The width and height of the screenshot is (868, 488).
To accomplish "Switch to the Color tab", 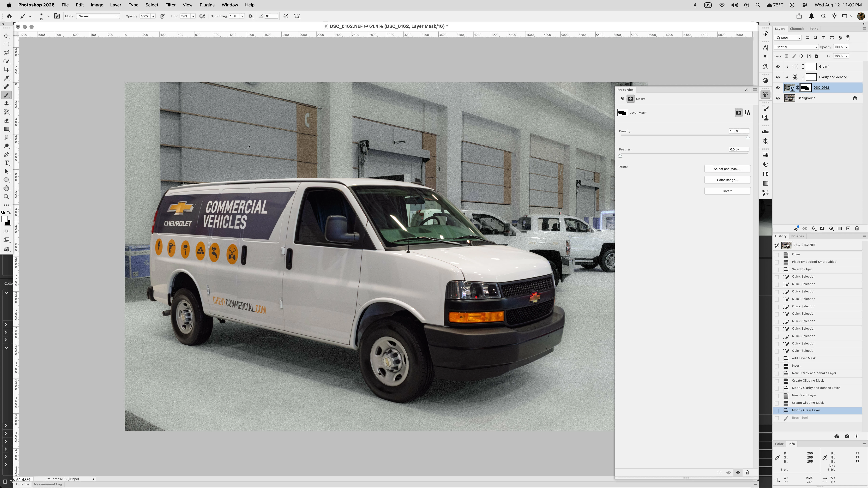I will (779, 444).
